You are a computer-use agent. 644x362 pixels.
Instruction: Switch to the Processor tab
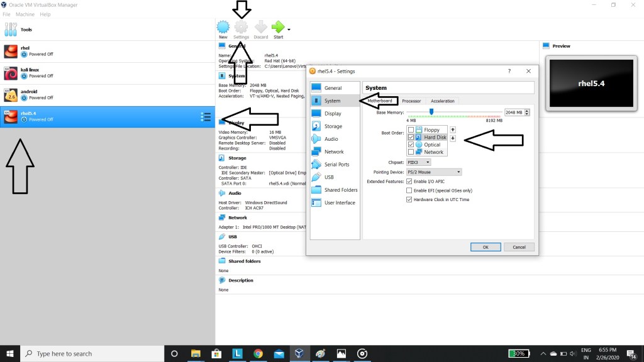tap(411, 101)
